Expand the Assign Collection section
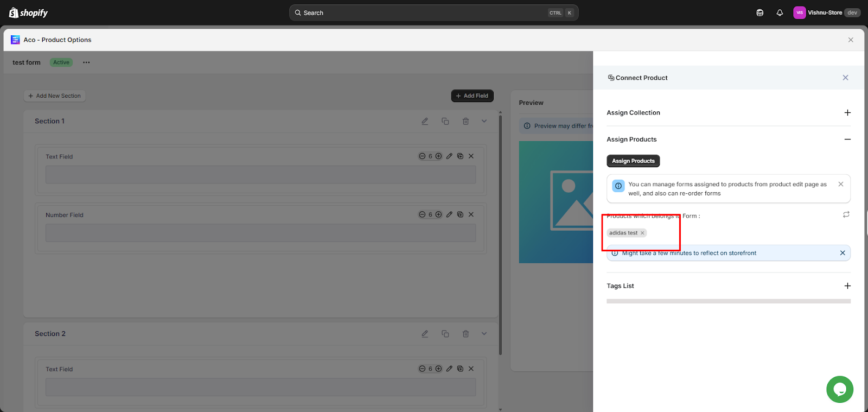The image size is (868, 412). pyautogui.click(x=847, y=113)
